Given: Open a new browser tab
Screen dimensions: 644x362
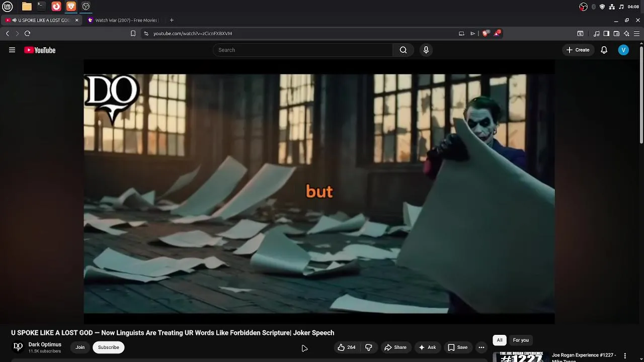Looking at the screenshot, I should 172,20.
